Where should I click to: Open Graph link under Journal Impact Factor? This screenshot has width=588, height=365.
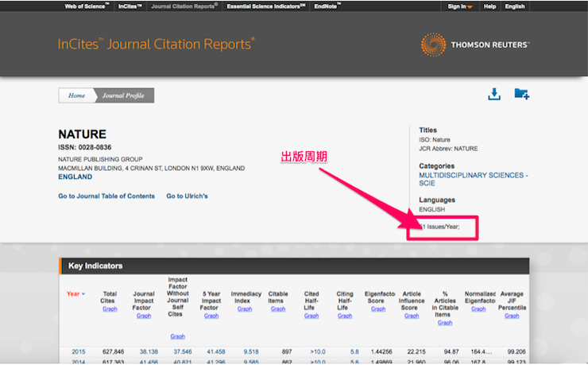coord(144,316)
